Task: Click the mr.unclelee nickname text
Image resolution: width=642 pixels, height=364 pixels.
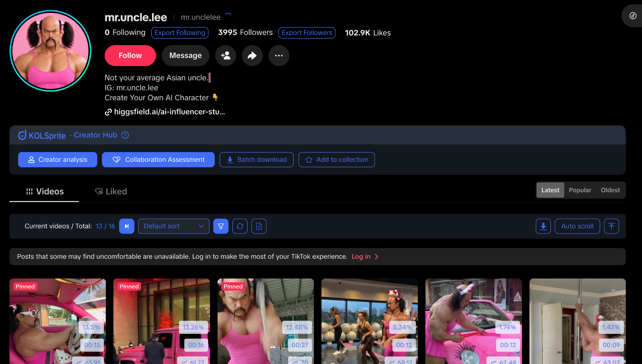Action: tap(201, 17)
